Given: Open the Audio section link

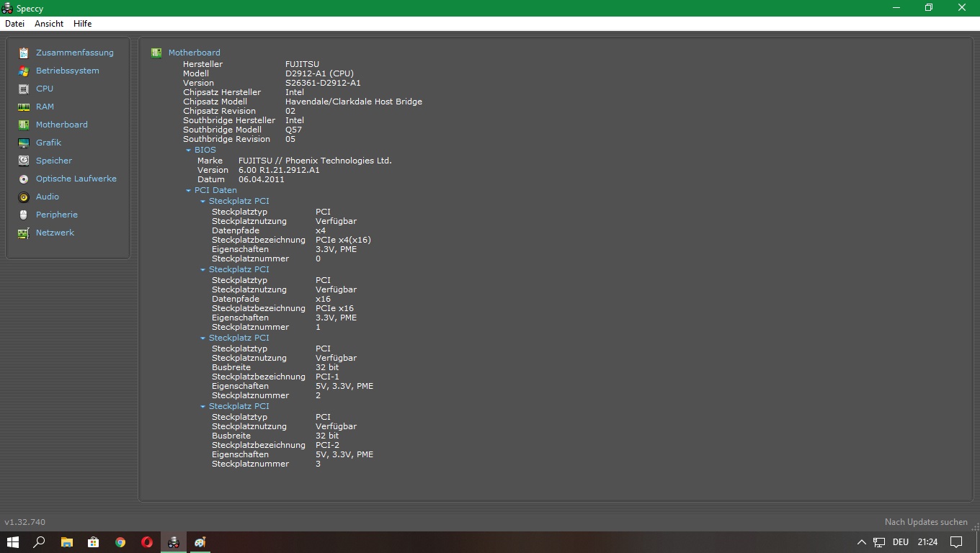Looking at the screenshot, I should click(x=48, y=197).
